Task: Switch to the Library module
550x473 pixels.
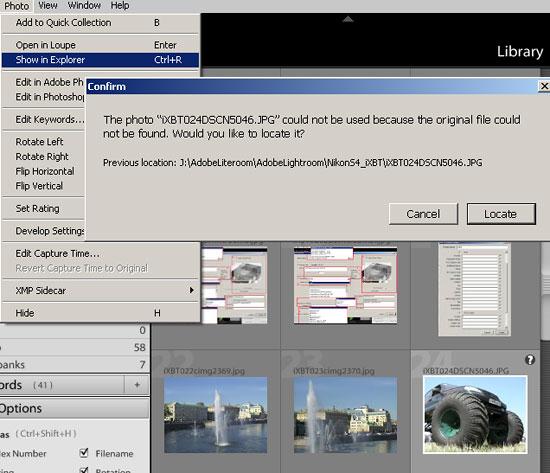Action: click(x=520, y=52)
